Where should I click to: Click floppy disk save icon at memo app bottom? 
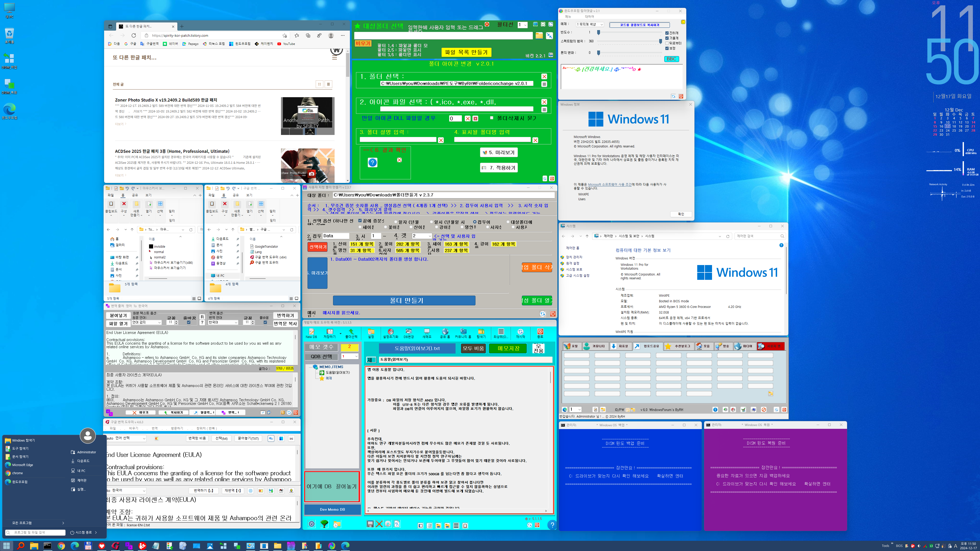[370, 524]
